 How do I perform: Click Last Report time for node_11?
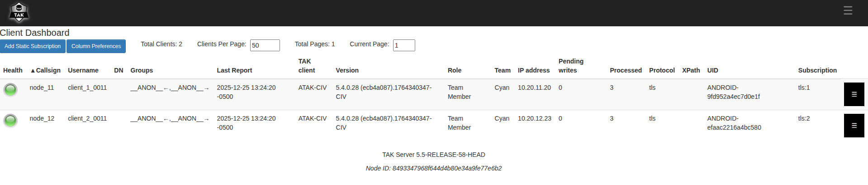click(x=246, y=92)
